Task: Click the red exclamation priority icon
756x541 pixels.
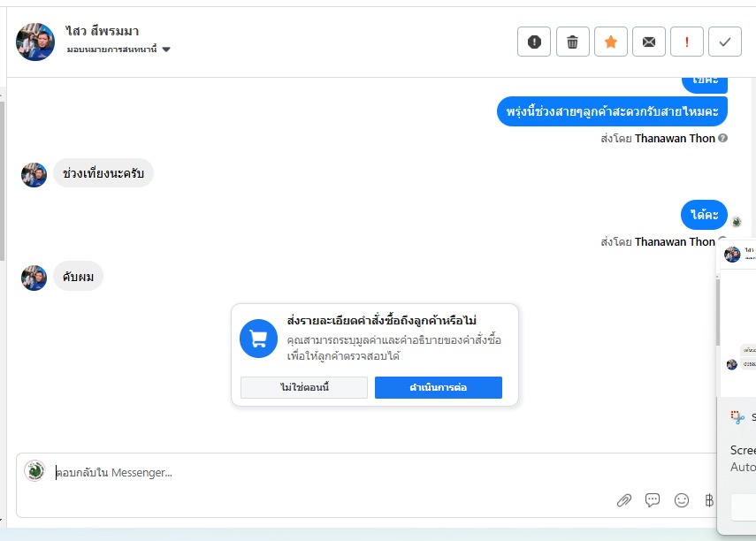Action: click(687, 42)
